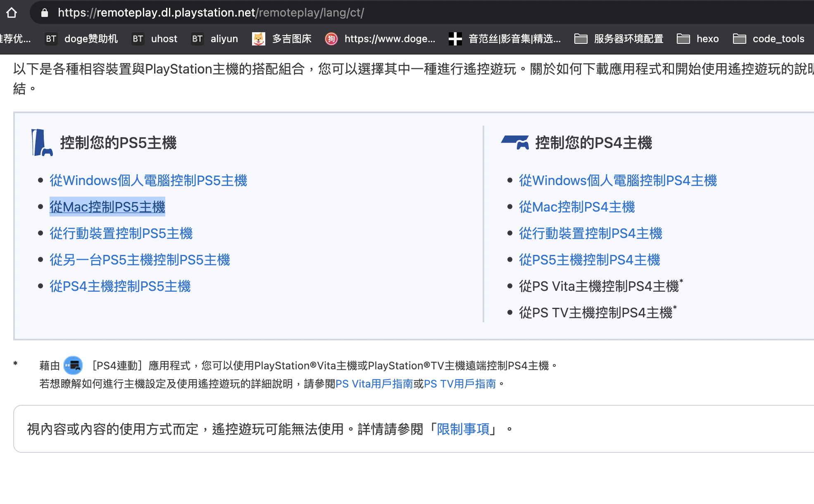Image resolution: width=814 pixels, height=504 pixels.
Task: Click the 控制您的PS5主機 heading
Action: (118, 143)
